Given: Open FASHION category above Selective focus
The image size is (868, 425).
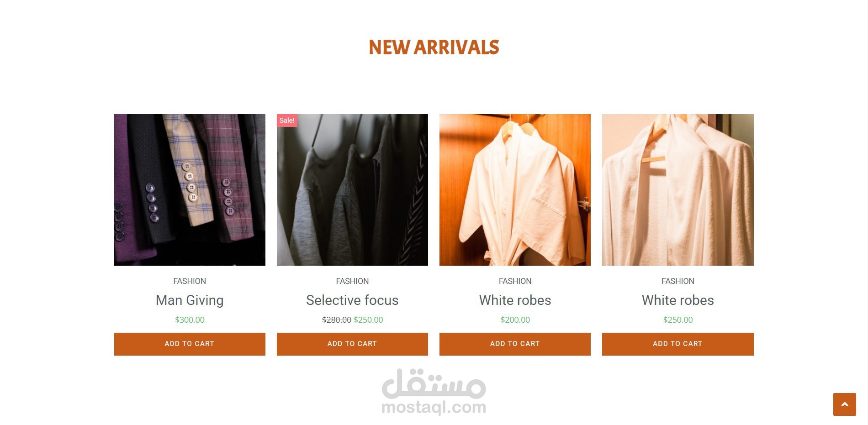Looking at the screenshot, I should [x=352, y=281].
